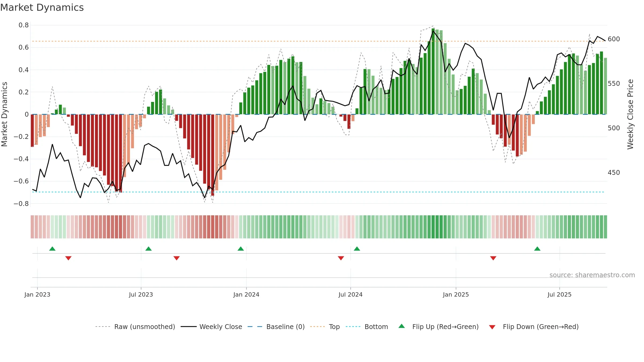
Task: Click the −0.4 tick on the left axis
Action: [x=21, y=159]
